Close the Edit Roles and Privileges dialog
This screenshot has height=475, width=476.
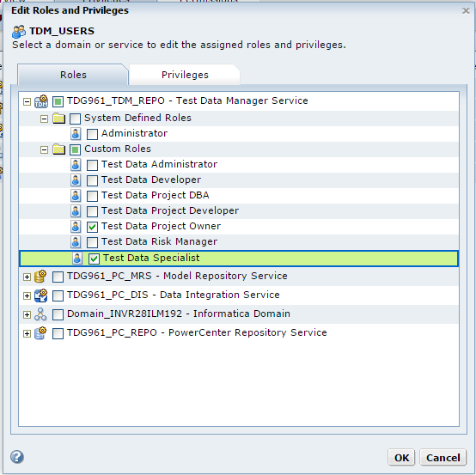tap(466, 11)
